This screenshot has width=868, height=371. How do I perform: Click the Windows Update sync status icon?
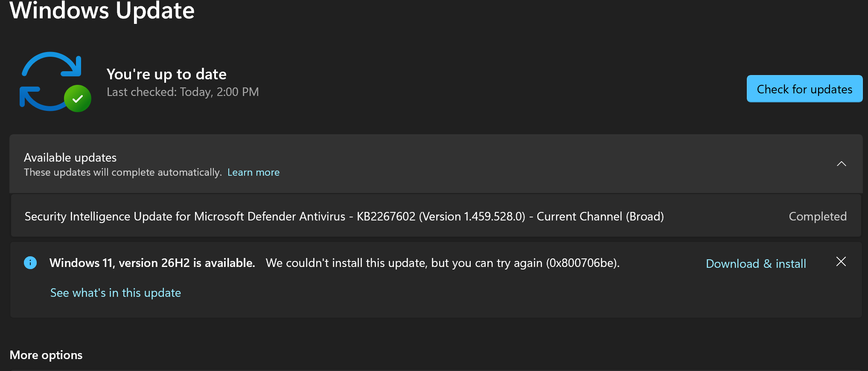pos(55,82)
